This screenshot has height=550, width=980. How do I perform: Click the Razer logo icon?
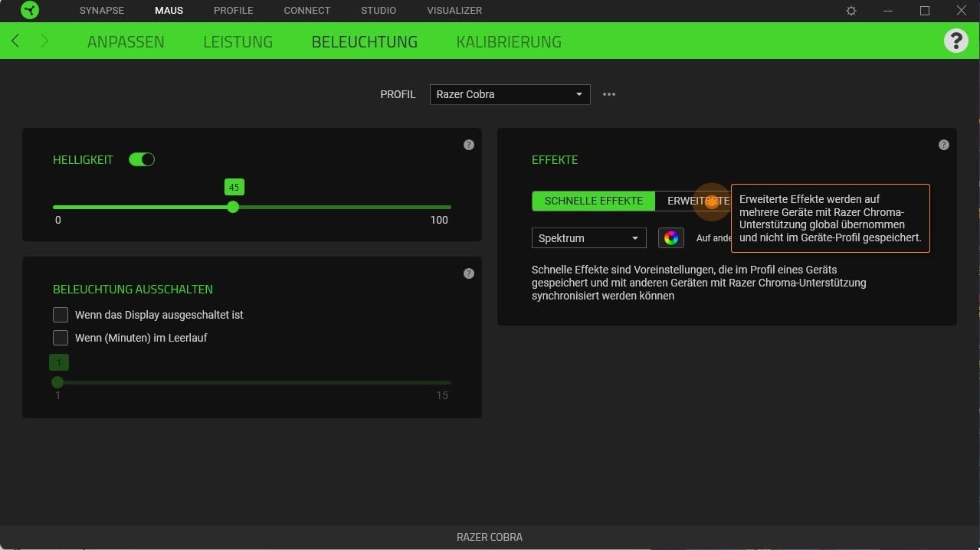[x=30, y=11]
